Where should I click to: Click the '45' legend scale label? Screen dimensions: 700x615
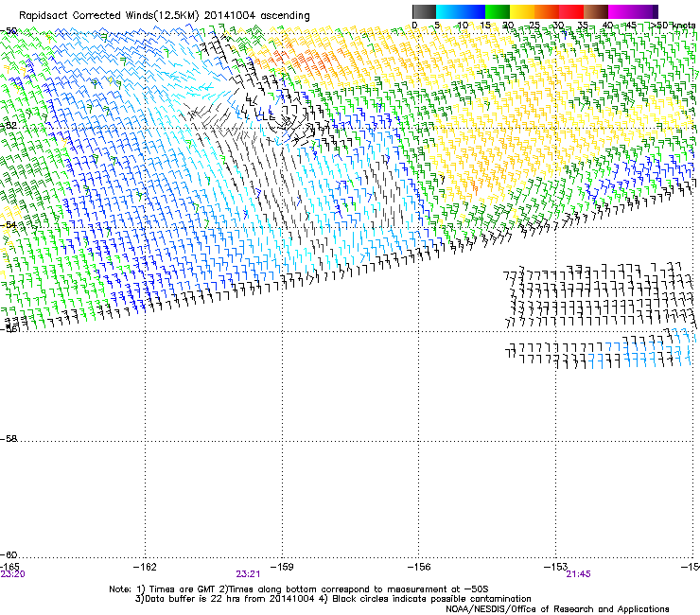(631, 26)
